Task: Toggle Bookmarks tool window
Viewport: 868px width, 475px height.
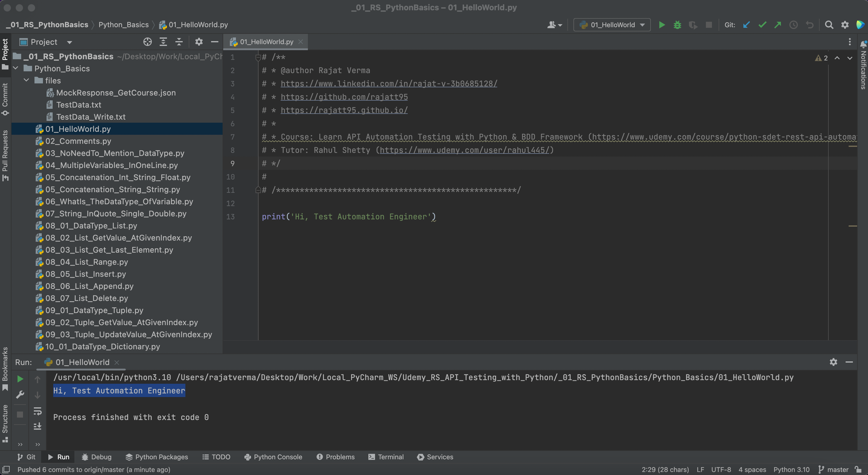Action: pyautogui.click(x=5, y=369)
